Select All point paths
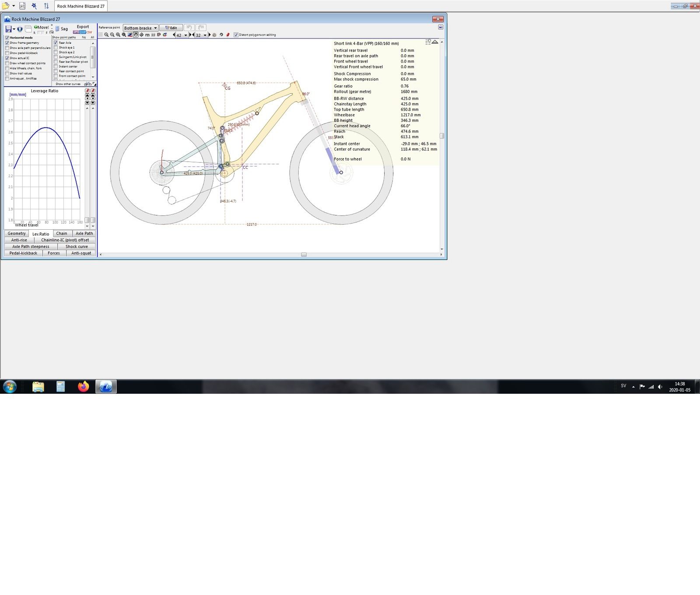 [92, 38]
